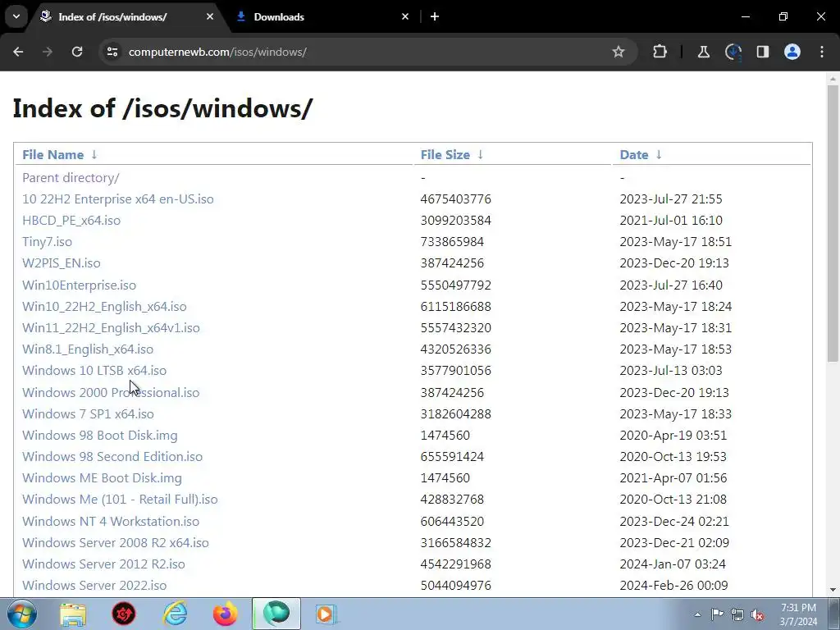Screen dimensions: 840x630
Task: Click the File Name descending arrow
Action: click(x=94, y=155)
